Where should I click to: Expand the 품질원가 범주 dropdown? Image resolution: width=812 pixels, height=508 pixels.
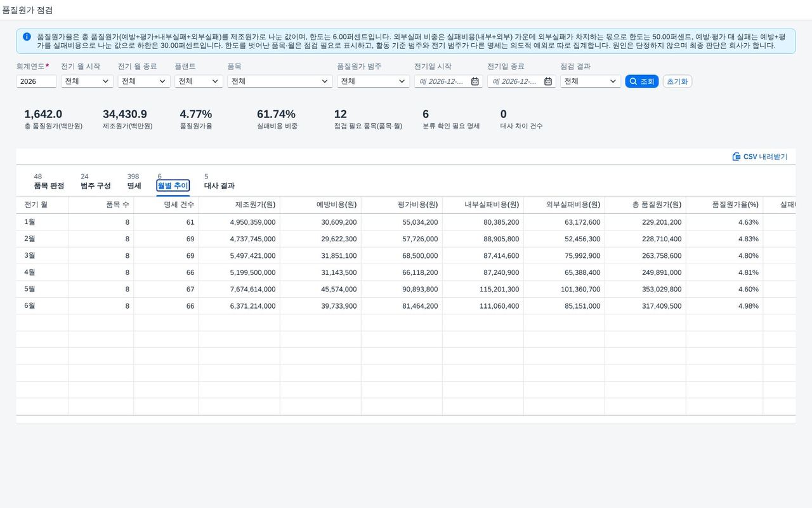[373, 81]
